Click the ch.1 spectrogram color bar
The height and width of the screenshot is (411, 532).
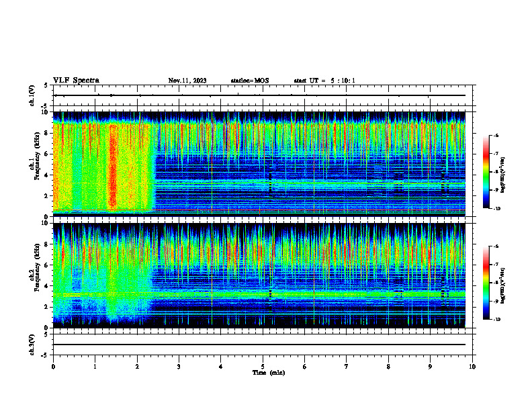(x=486, y=172)
